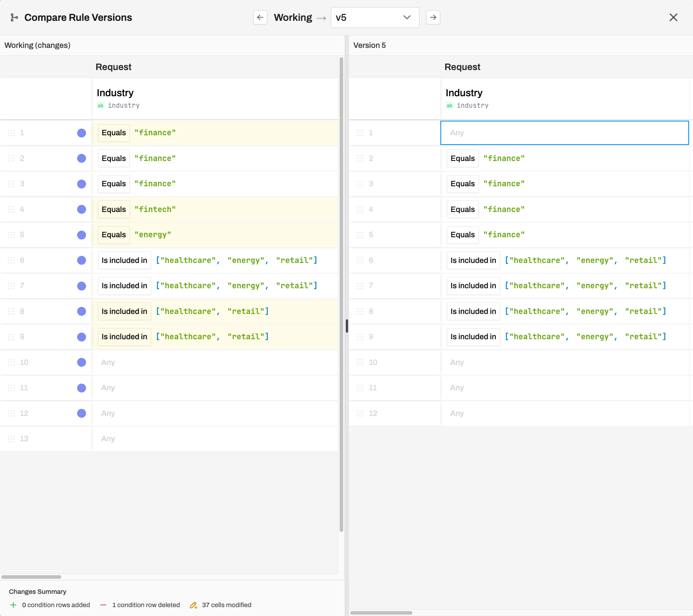Click the Working pane horizontal scrollbar

(31, 577)
